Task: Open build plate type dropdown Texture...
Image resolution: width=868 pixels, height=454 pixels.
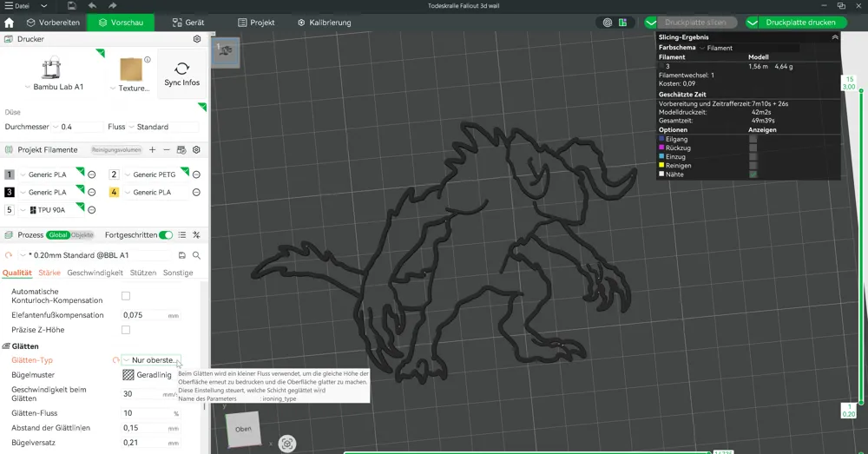Action: (x=130, y=88)
